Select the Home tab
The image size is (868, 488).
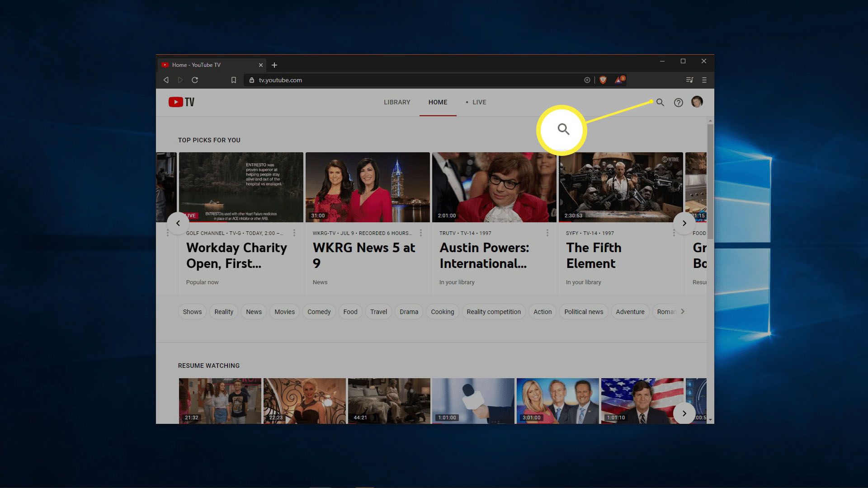(x=438, y=102)
